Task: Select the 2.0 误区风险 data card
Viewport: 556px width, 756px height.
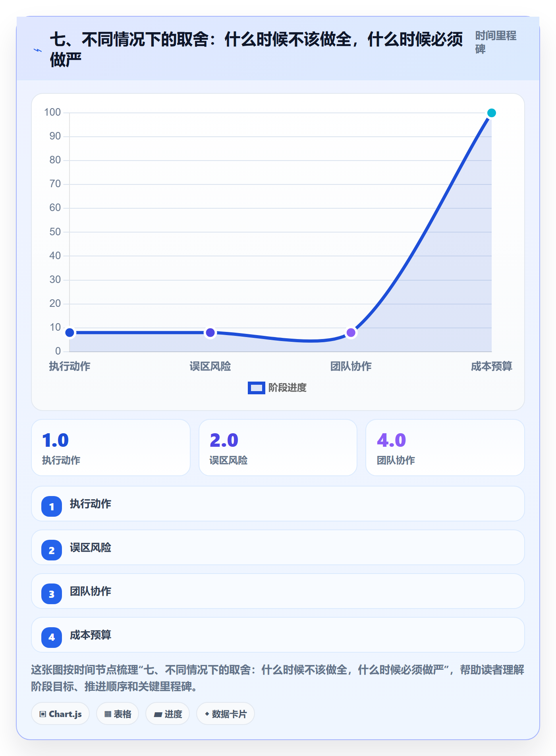Action: click(x=278, y=448)
